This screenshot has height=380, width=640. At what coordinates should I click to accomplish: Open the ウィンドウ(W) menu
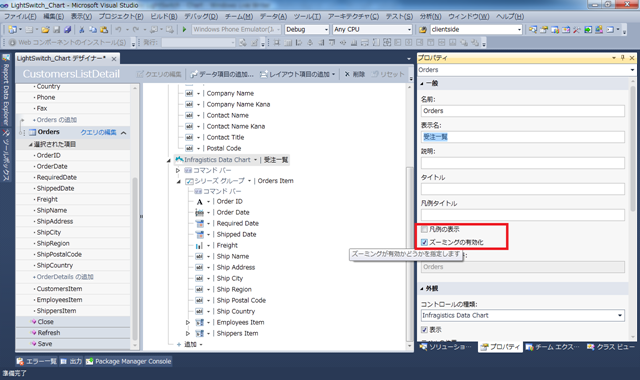pos(469,17)
